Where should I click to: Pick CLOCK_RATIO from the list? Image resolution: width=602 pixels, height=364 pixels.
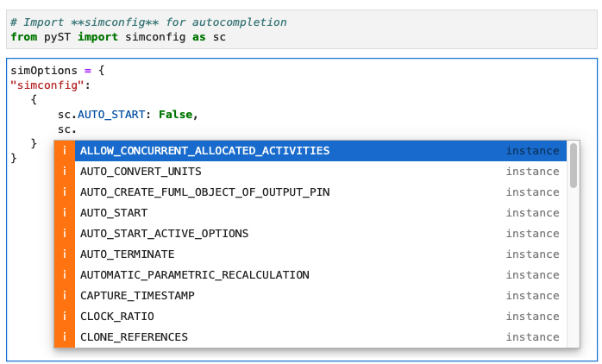coord(116,317)
